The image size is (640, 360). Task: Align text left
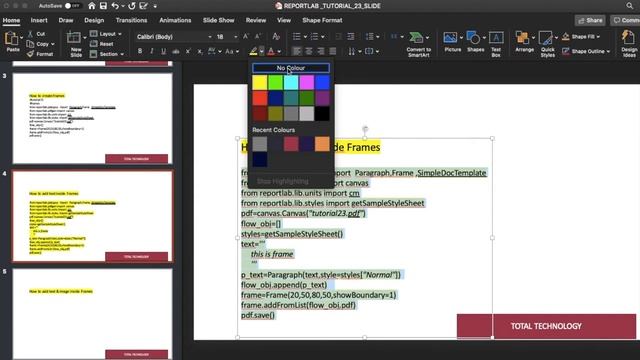coord(297,51)
